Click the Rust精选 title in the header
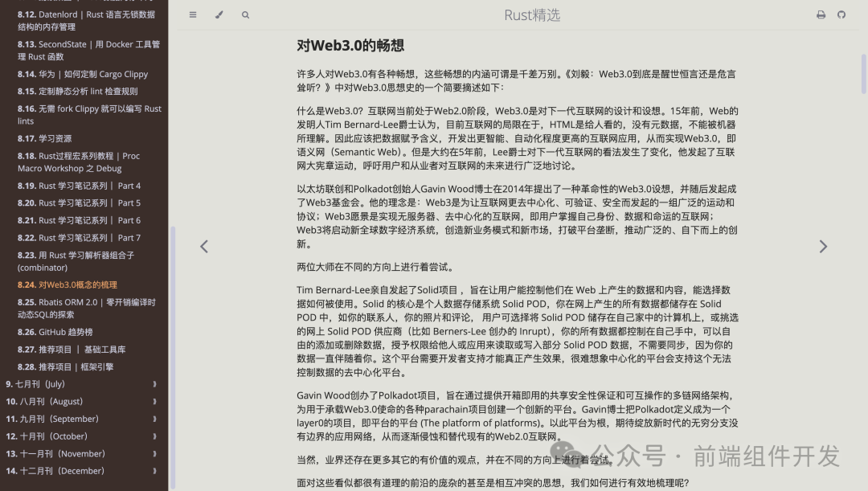 coord(534,14)
